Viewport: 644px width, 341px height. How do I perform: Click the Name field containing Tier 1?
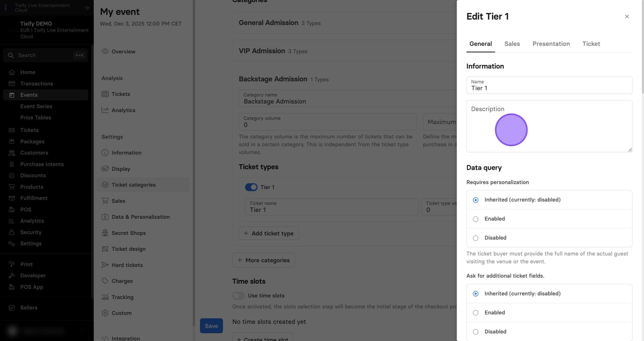(549, 85)
